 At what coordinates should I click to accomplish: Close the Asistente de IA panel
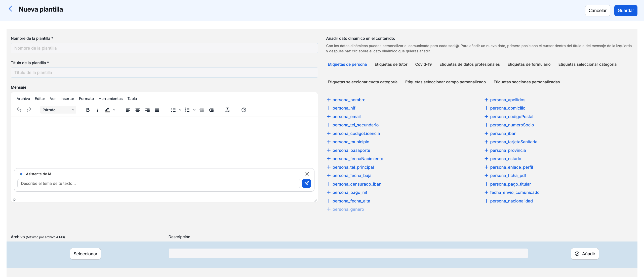pos(307,174)
